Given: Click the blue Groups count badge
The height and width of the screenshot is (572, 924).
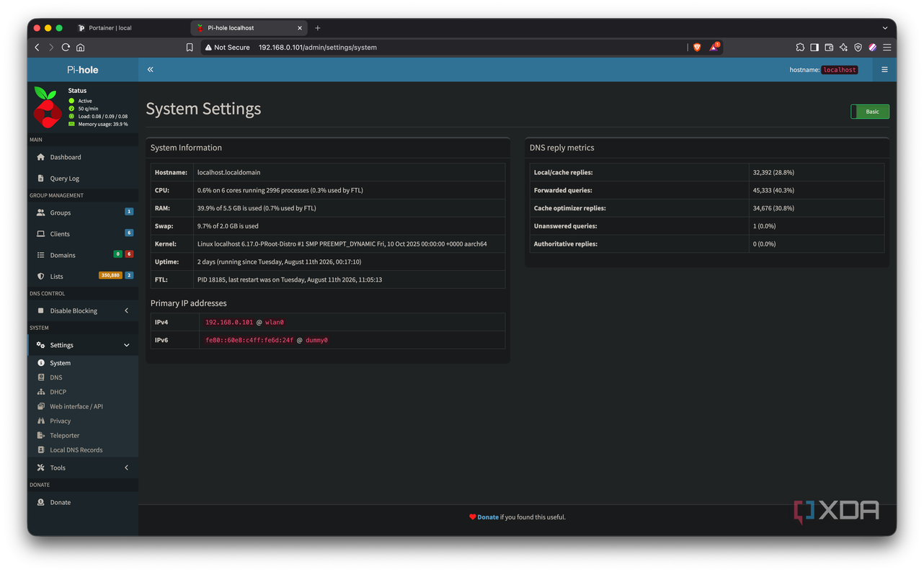Looking at the screenshot, I should pos(129,212).
